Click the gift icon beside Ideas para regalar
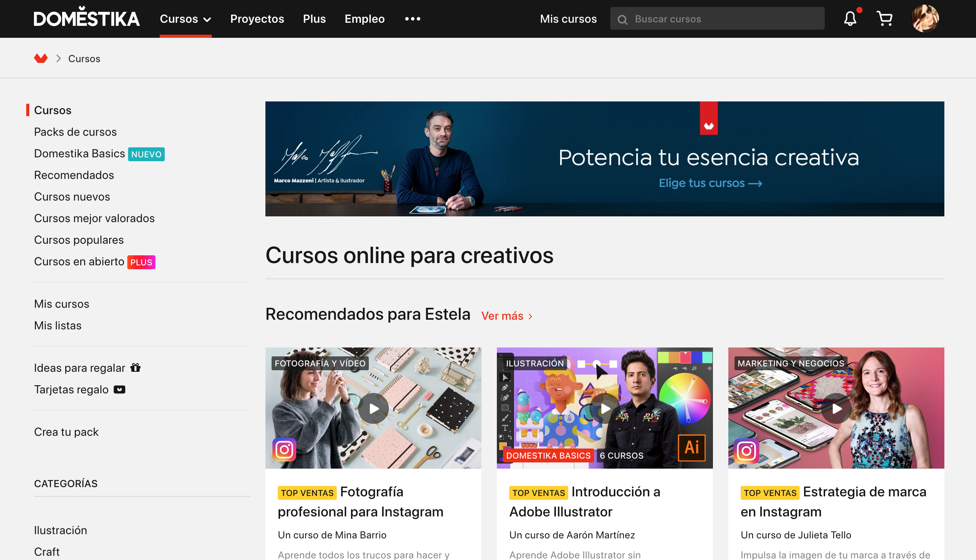Viewport: 976px width, 560px height. [x=135, y=368]
